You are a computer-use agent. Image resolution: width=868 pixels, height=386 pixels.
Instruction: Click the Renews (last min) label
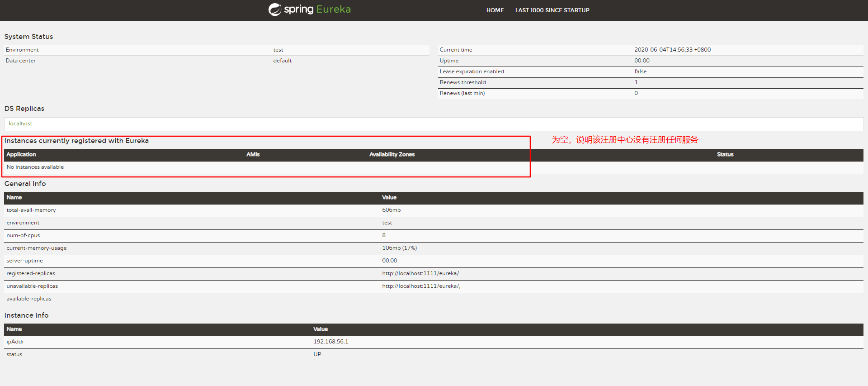pyautogui.click(x=462, y=93)
